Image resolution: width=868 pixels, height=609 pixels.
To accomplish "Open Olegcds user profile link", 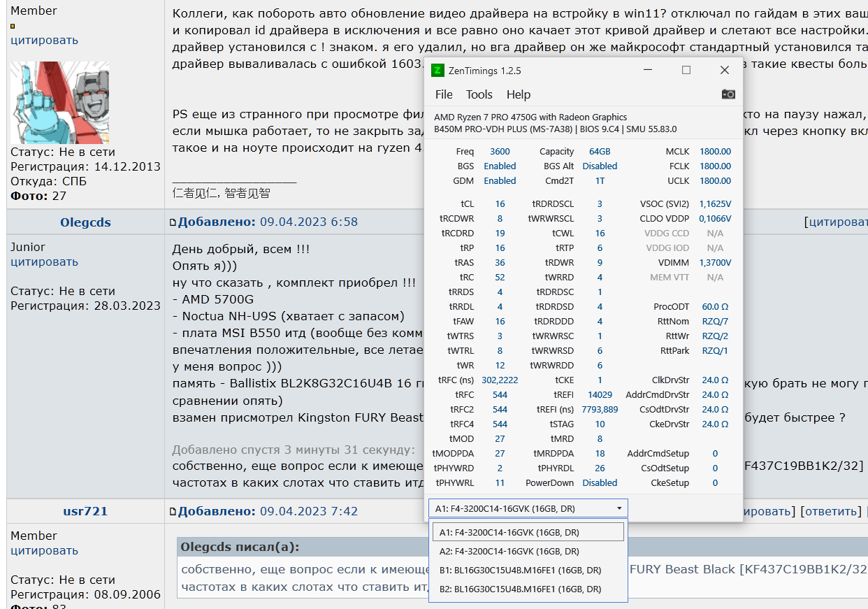I will point(85,222).
